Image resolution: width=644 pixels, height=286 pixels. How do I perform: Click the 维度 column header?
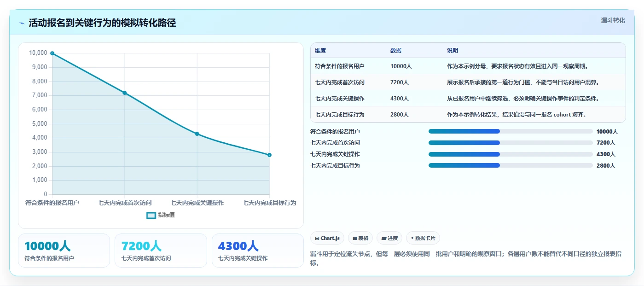point(320,51)
